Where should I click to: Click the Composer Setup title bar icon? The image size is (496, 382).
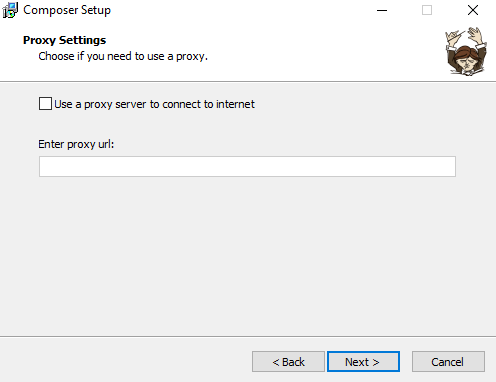[10, 10]
